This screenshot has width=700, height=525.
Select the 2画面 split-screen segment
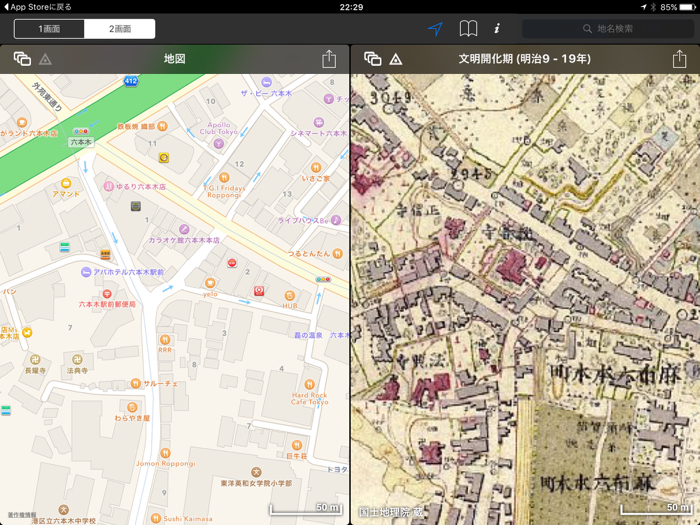[x=120, y=29]
